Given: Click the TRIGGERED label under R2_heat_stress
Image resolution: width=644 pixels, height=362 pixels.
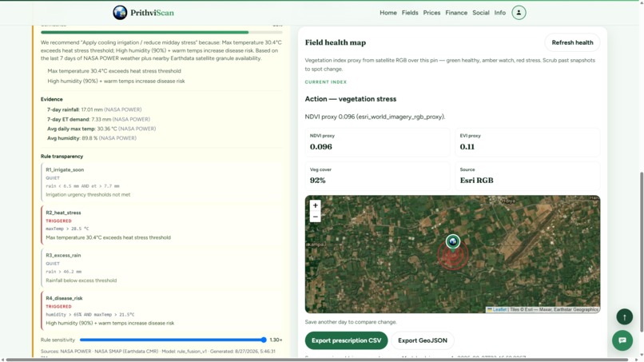Looking at the screenshot, I should (58, 221).
